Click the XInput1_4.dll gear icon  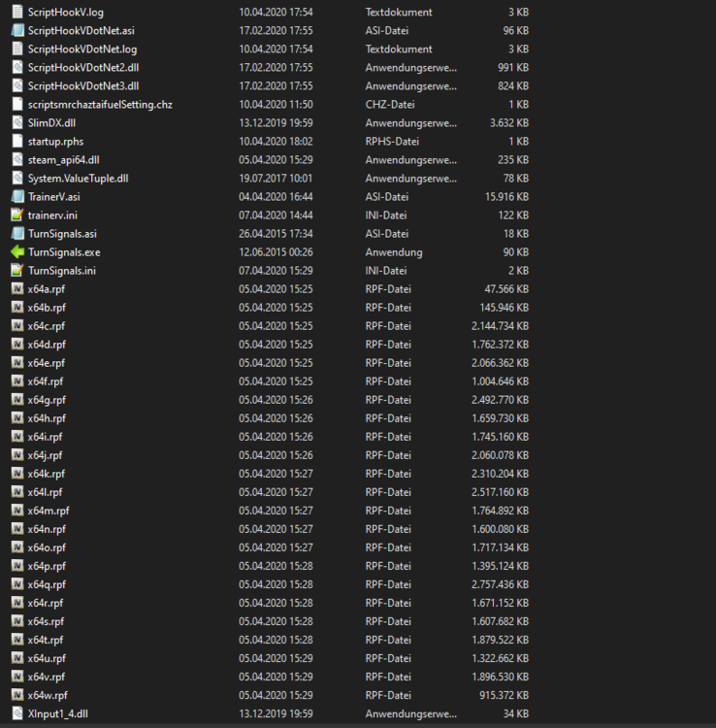[x=17, y=713]
